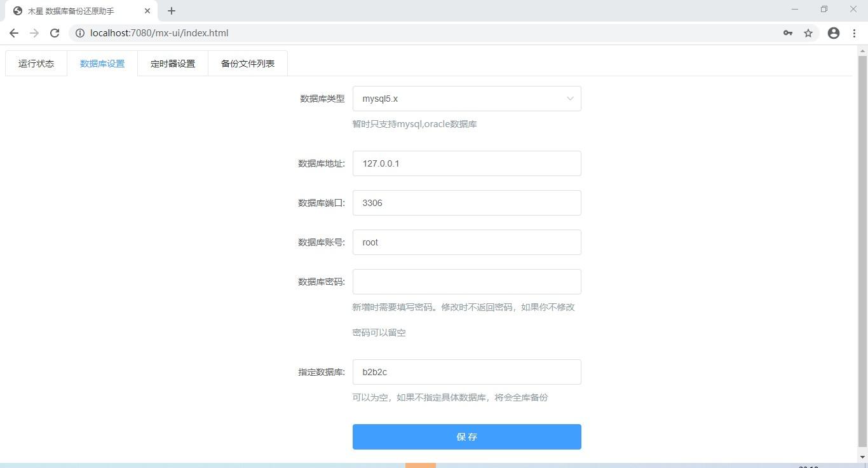Click the 数据库地址: label
The image size is (868, 468).
(x=322, y=163)
